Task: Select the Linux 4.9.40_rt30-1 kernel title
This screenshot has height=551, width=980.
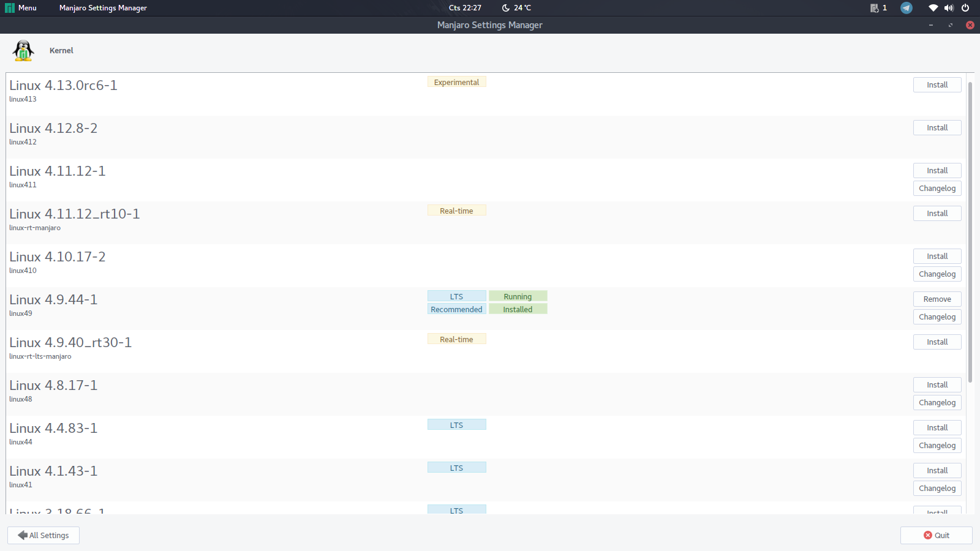Action: [70, 343]
